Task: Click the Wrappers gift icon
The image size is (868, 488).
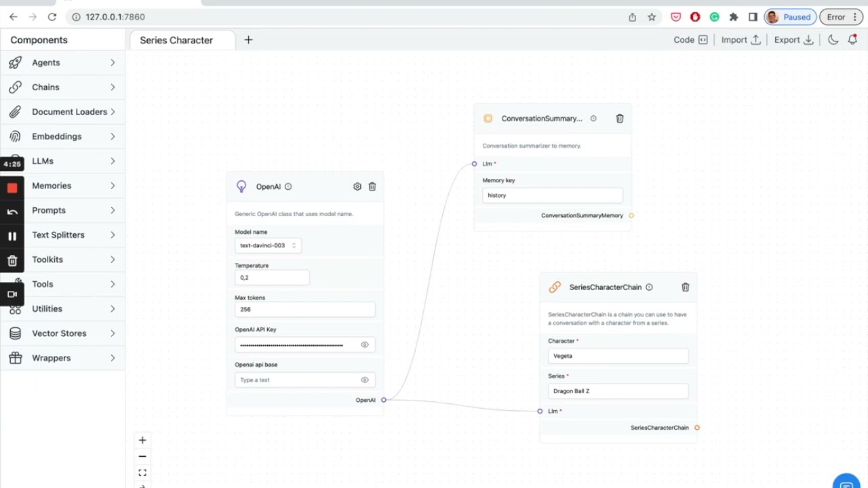Action: pyautogui.click(x=15, y=358)
